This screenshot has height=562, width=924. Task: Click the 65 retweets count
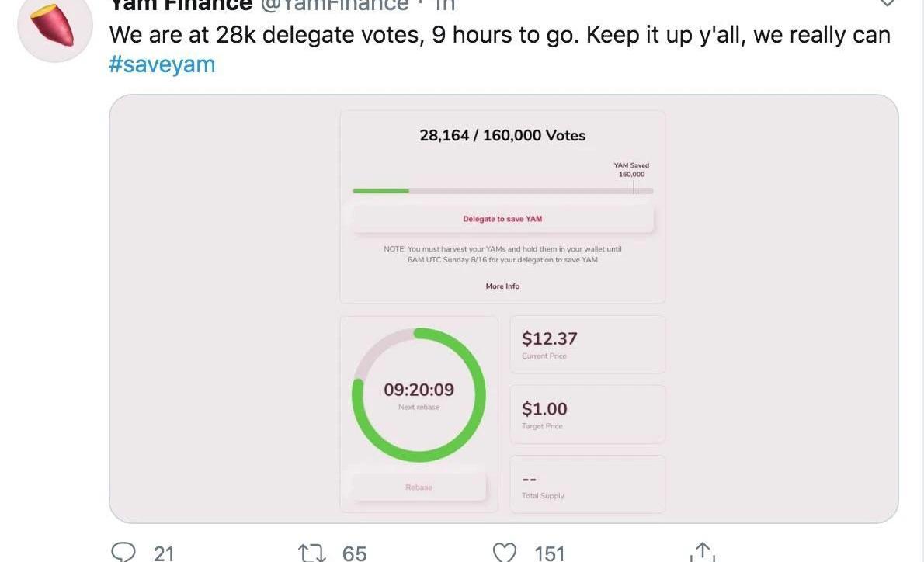[x=354, y=553]
